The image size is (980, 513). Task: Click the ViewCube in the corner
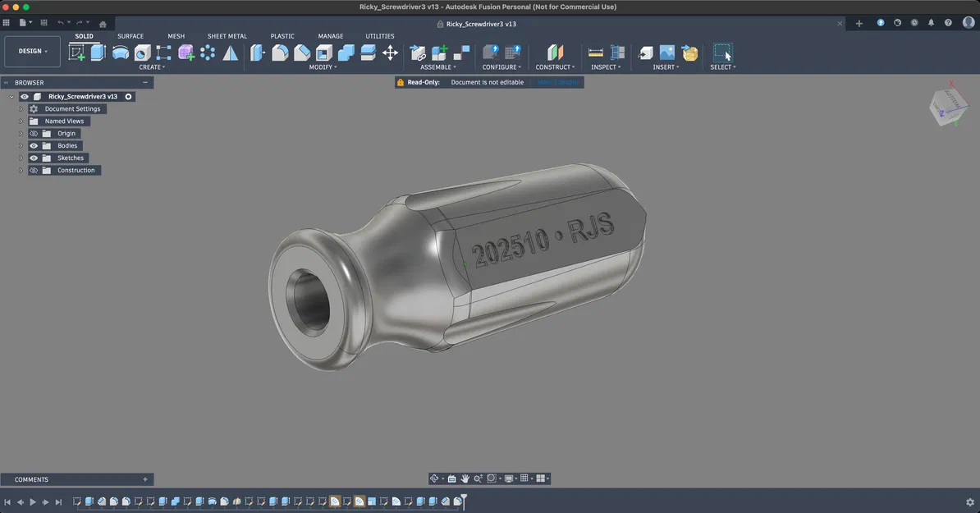tap(947, 105)
